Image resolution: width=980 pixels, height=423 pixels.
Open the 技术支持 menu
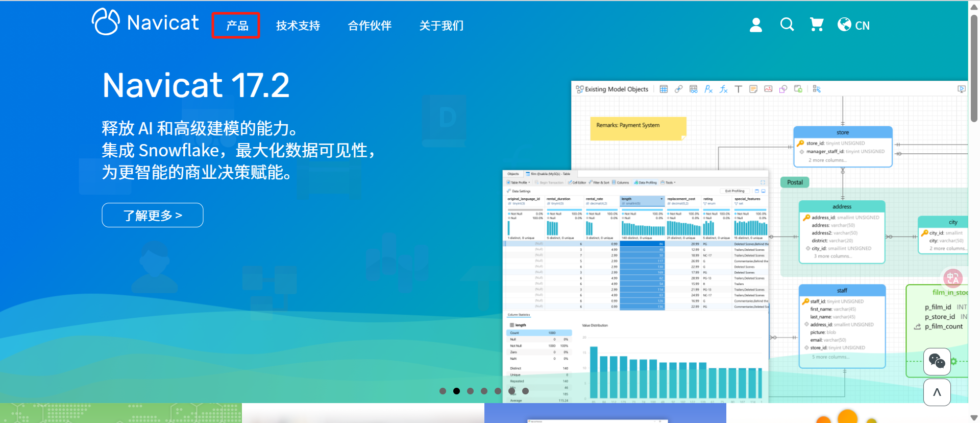click(298, 26)
